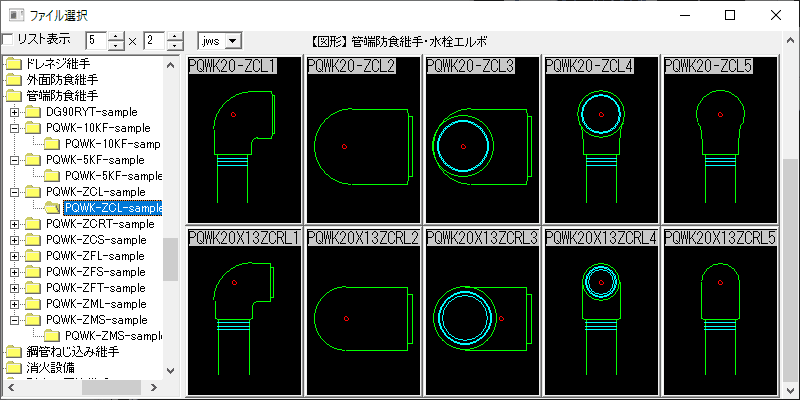Select PQWK-ZFT-sample in the folder tree
This screenshot has height=400, width=800.
coord(95,288)
